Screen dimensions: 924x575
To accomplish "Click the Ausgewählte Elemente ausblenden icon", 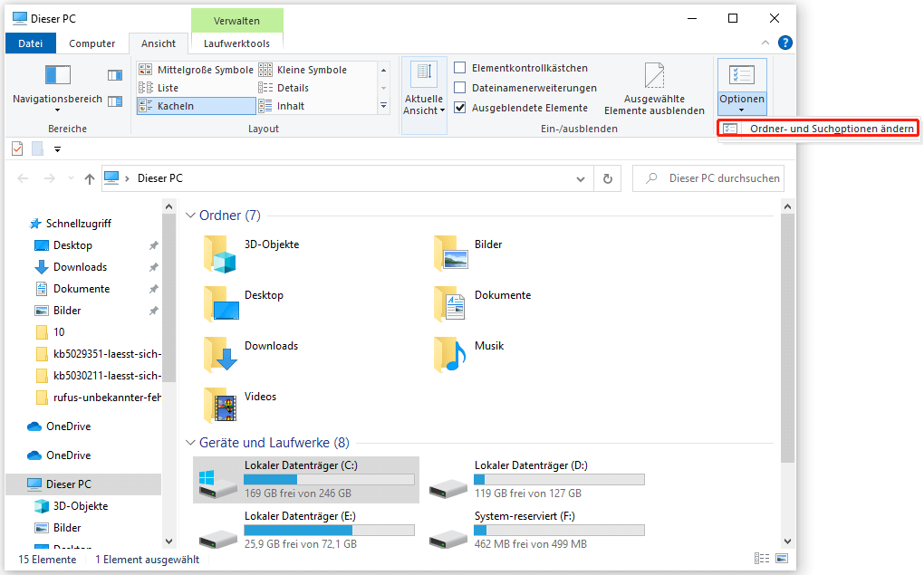I will click(654, 75).
